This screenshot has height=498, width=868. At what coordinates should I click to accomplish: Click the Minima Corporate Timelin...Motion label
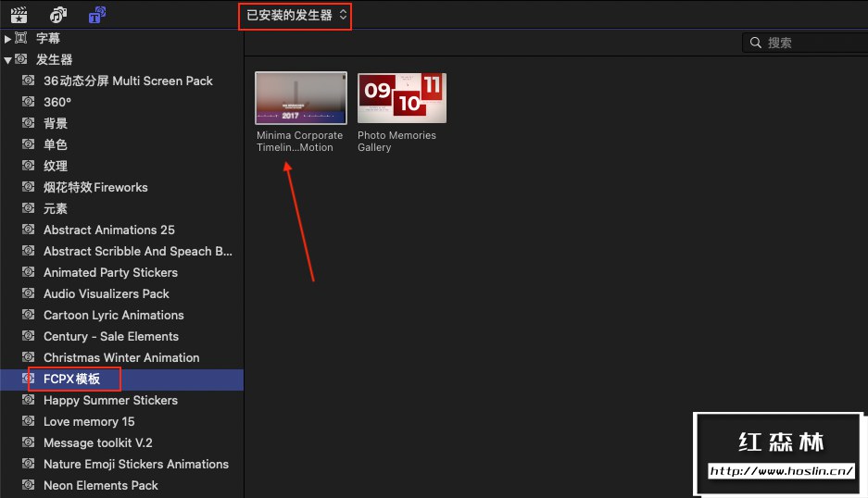tap(299, 141)
